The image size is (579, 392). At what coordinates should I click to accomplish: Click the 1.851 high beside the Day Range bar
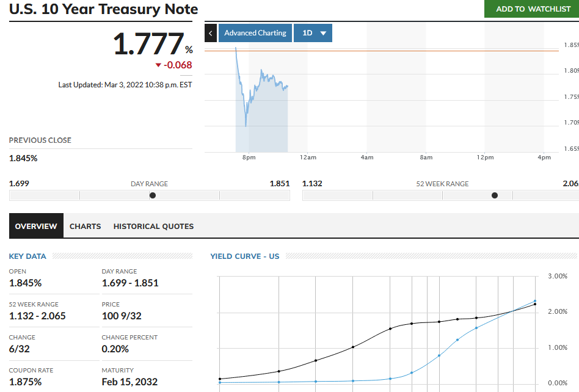(x=280, y=183)
